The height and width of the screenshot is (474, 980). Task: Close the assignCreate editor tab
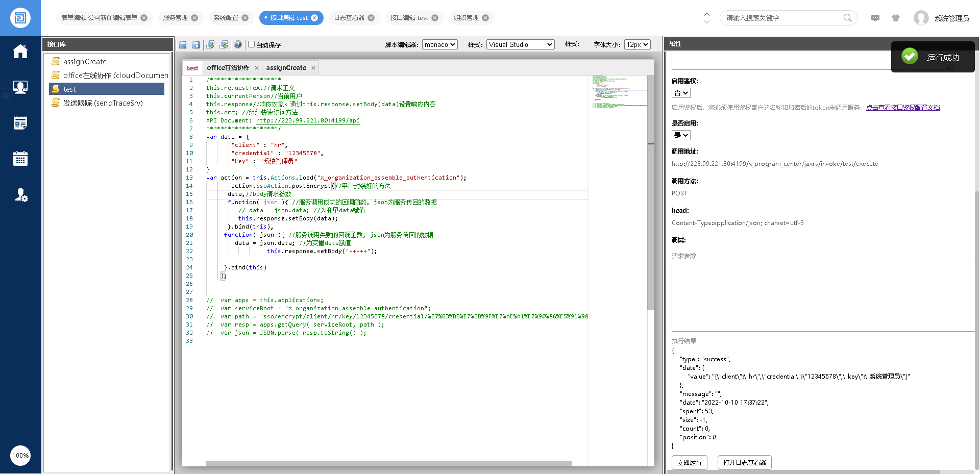tap(313, 68)
